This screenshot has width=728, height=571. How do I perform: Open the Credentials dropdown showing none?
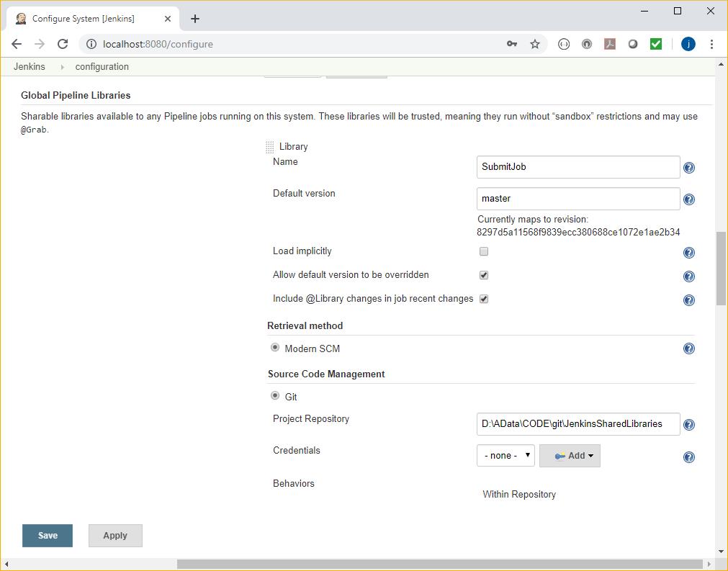(x=505, y=455)
